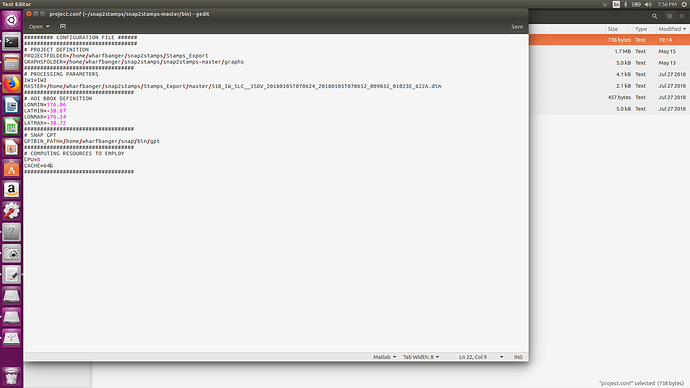Place cursor on the GRAPHSFOLDER line
This screenshot has width=690, height=388.
[134, 62]
